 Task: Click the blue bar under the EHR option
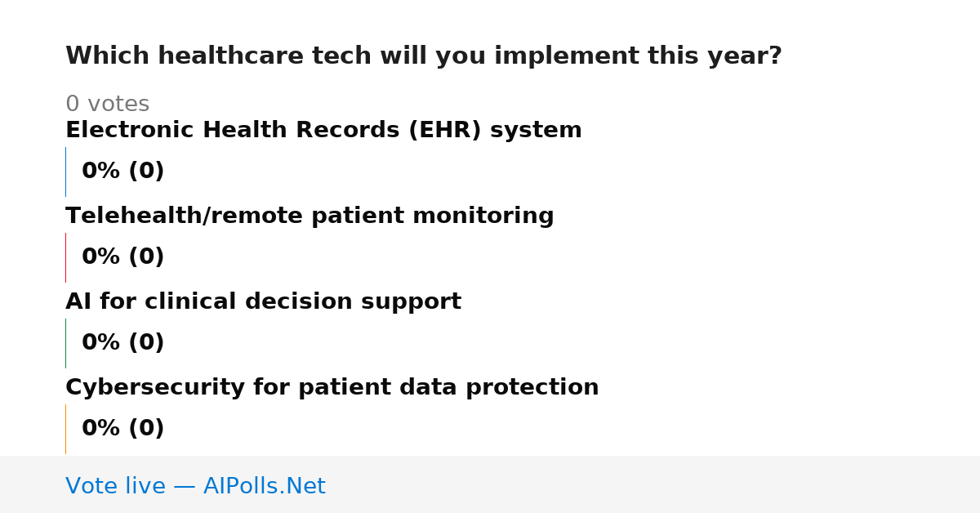tap(65, 172)
